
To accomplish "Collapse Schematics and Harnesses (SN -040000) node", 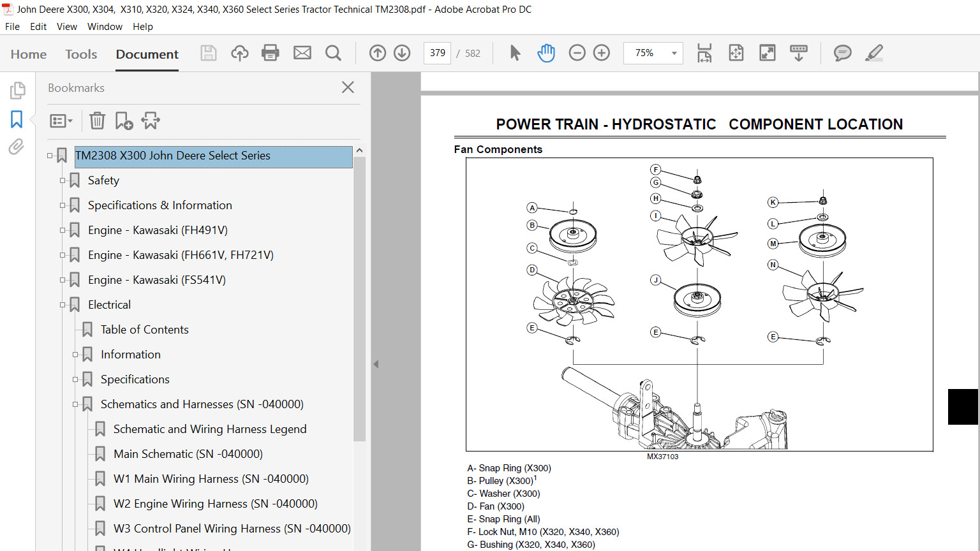I will (x=75, y=404).
